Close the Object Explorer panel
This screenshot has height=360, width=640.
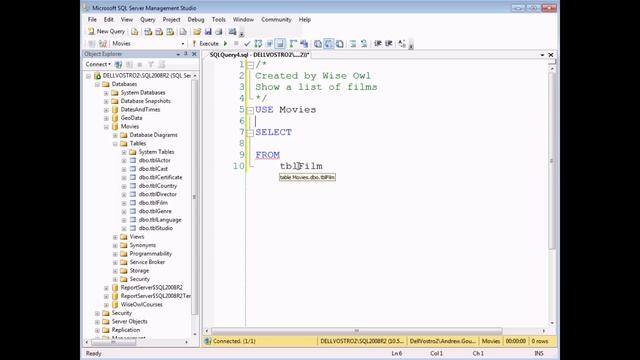coord(194,54)
